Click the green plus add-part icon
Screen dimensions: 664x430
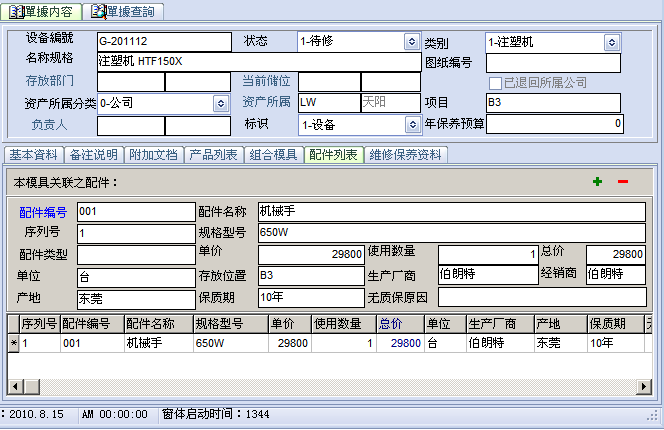pos(598,182)
